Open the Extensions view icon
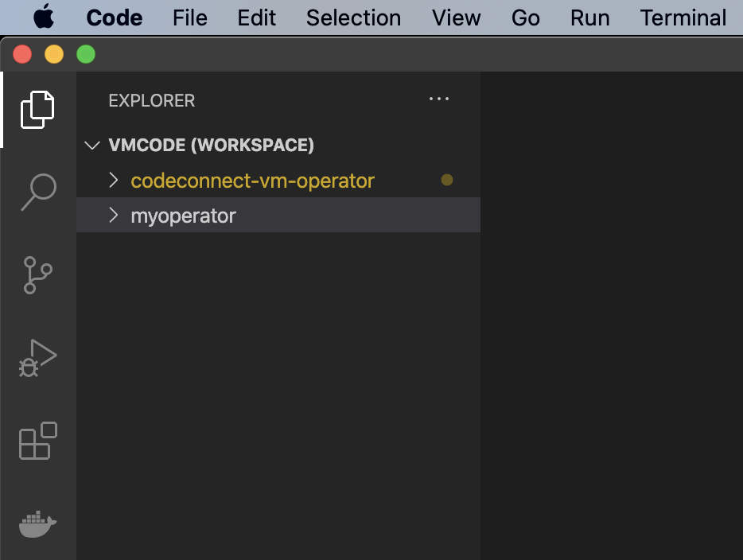The image size is (743, 560). click(38, 441)
